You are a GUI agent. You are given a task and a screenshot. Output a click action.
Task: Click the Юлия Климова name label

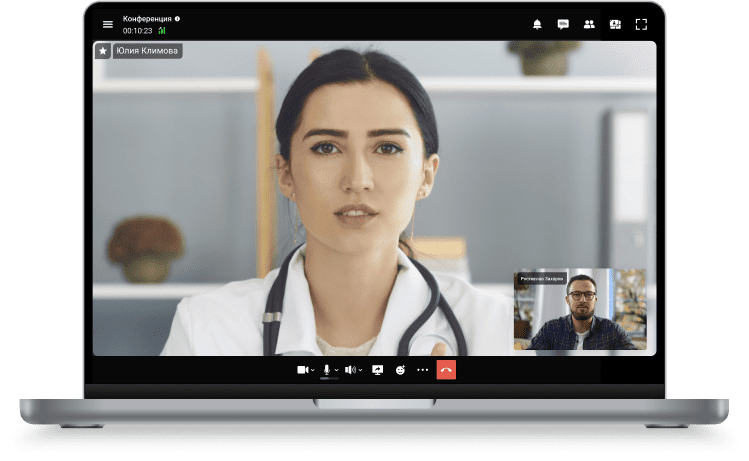pyautogui.click(x=148, y=51)
